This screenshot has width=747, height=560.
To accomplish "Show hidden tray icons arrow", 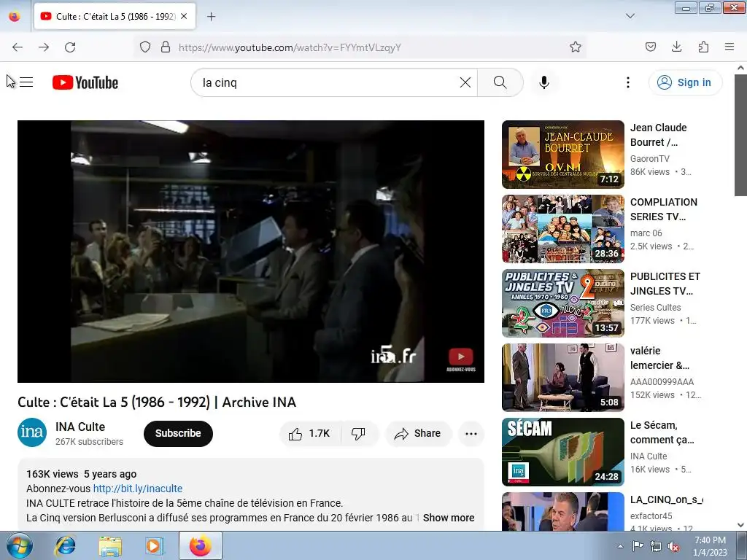I will 620,546.
